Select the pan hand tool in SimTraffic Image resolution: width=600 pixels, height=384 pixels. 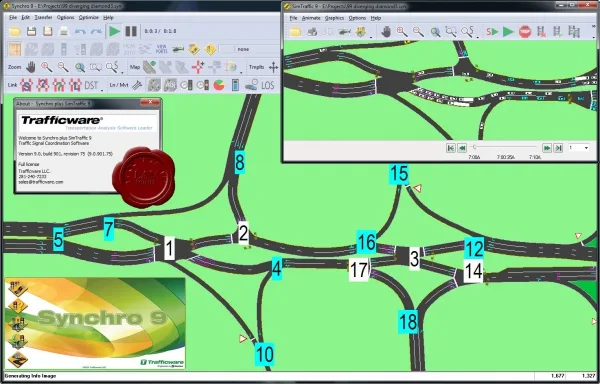coord(386,32)
